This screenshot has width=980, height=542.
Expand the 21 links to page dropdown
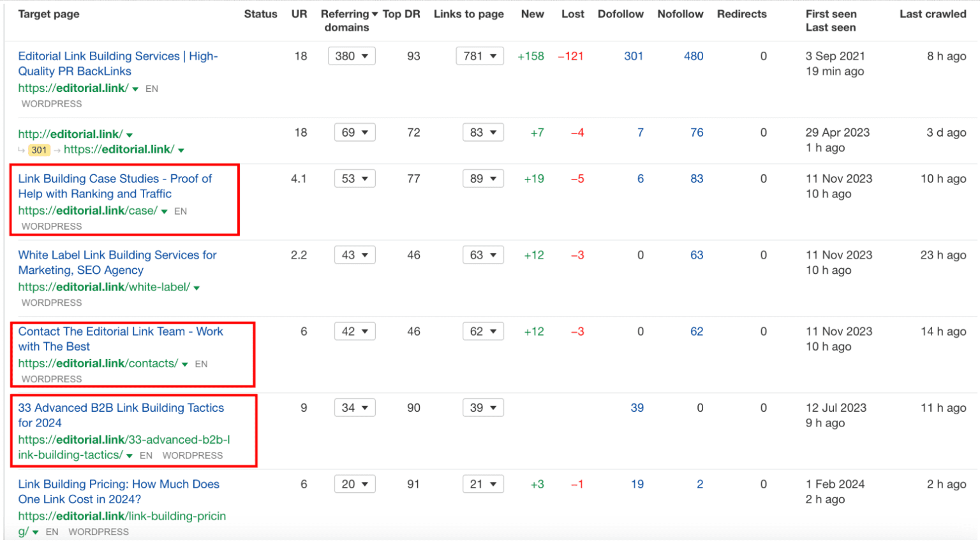(483, 485)
